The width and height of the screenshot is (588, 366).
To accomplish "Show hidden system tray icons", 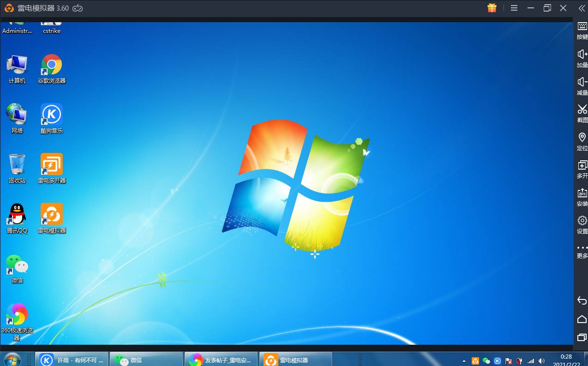I will [464, 360].
